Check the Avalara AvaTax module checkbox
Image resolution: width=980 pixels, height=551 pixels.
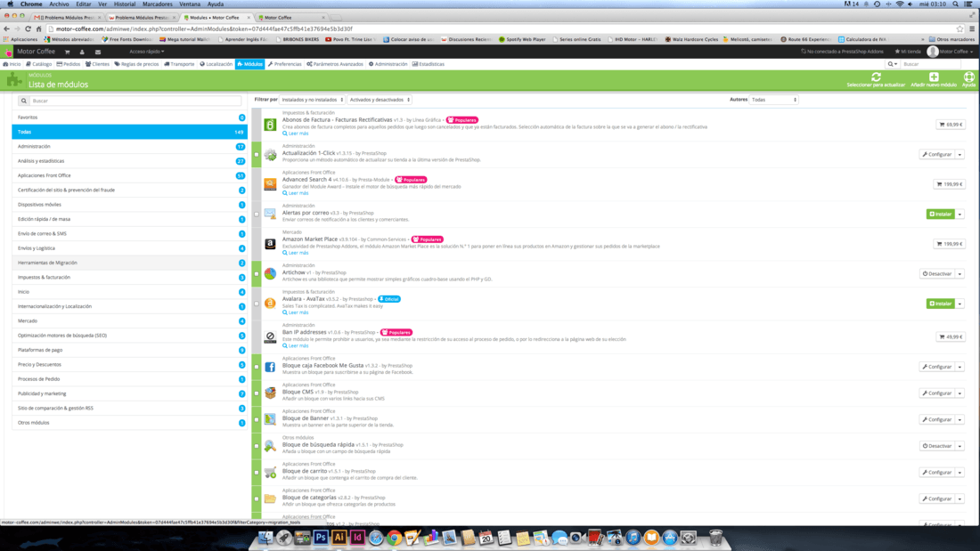point(257,304)
